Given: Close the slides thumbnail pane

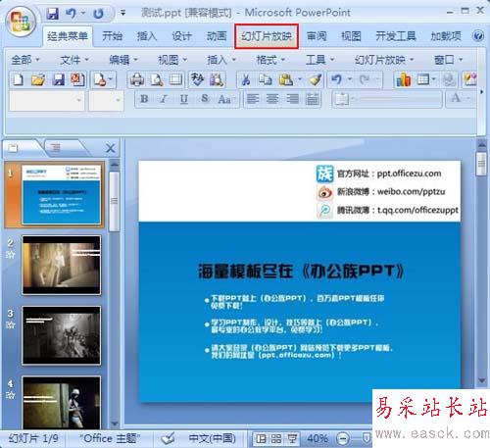Looking at the screenshot, I should 111,148.
